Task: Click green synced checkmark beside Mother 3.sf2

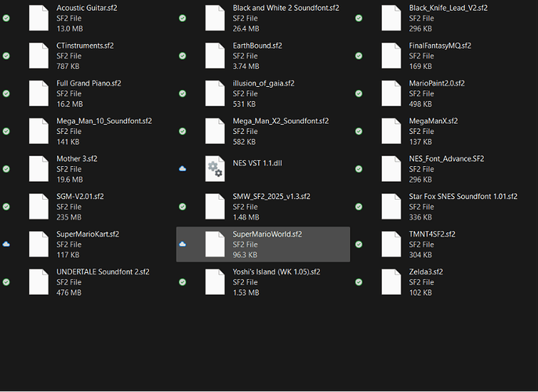Action: 6,169
